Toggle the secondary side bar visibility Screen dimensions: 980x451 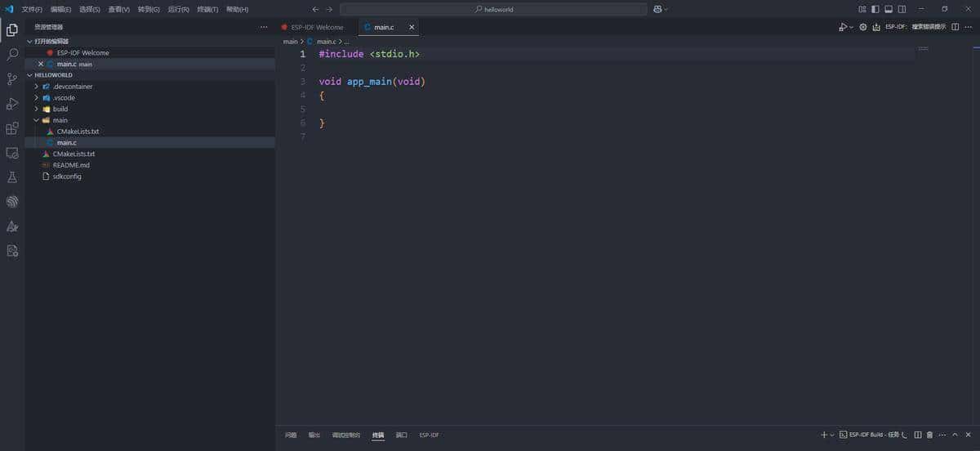pyautogui.click(x=902, y=9)
